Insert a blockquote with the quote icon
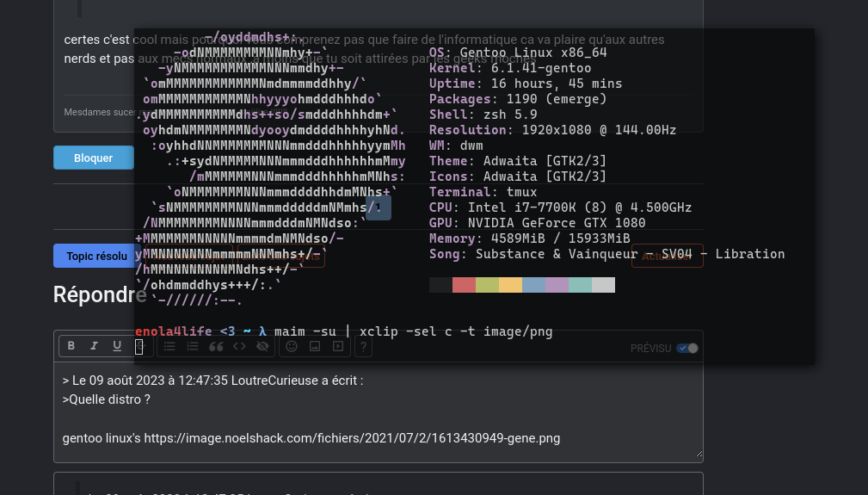Screen dimensions: 868x495 pyautogui.click(x=216, y=347)
